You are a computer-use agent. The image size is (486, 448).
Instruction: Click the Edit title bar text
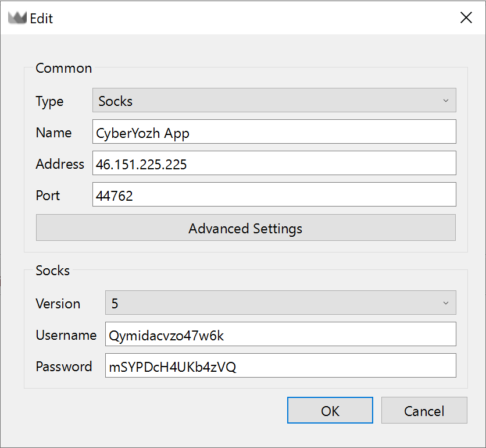(41, 18)
